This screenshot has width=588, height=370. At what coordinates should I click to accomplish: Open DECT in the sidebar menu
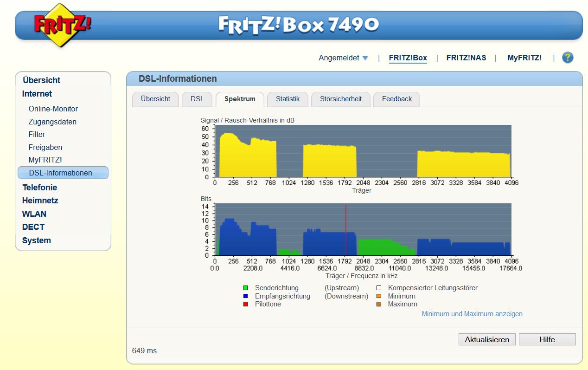click(x=33, y=227)
